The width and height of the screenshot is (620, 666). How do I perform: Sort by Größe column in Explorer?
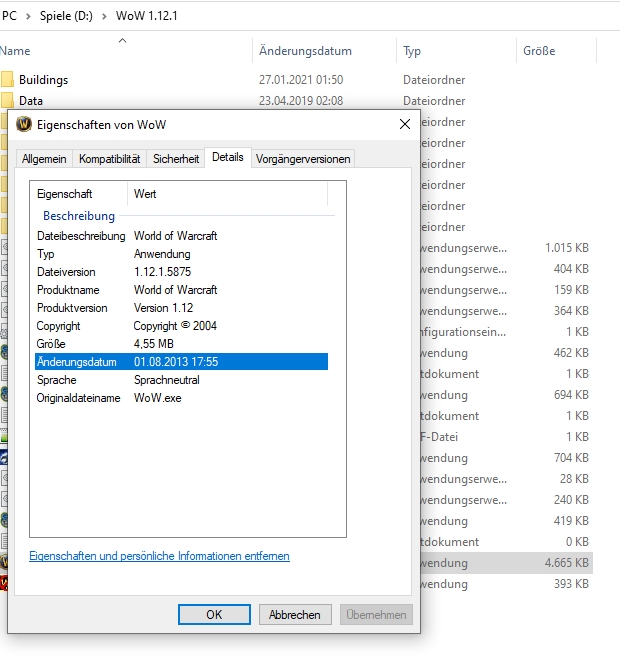point(539,51)
